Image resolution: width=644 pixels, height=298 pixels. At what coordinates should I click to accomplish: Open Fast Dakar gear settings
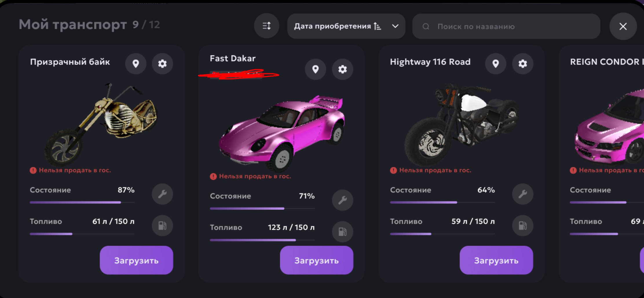pos(343,69)
